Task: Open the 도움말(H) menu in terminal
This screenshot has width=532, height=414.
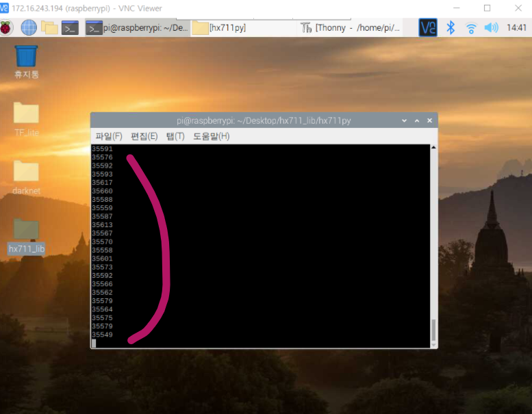Action: 212,136
